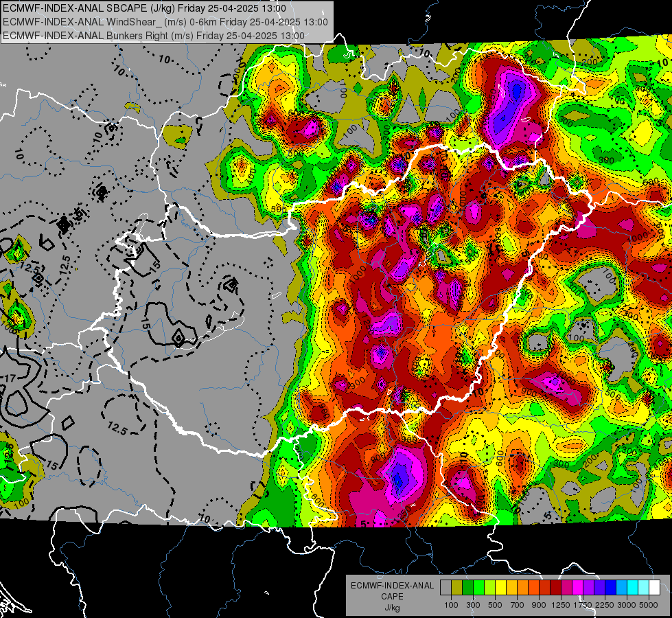The height and width of the screenshot is (618, 672).
Task: Click the Bunkers Right title line
Action: point(154,36)
